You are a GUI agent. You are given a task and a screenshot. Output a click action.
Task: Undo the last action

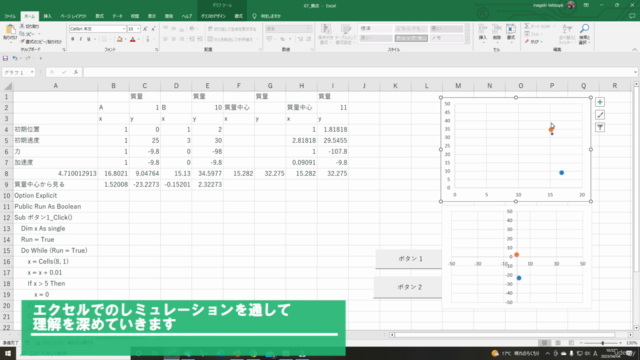point(15,58)
